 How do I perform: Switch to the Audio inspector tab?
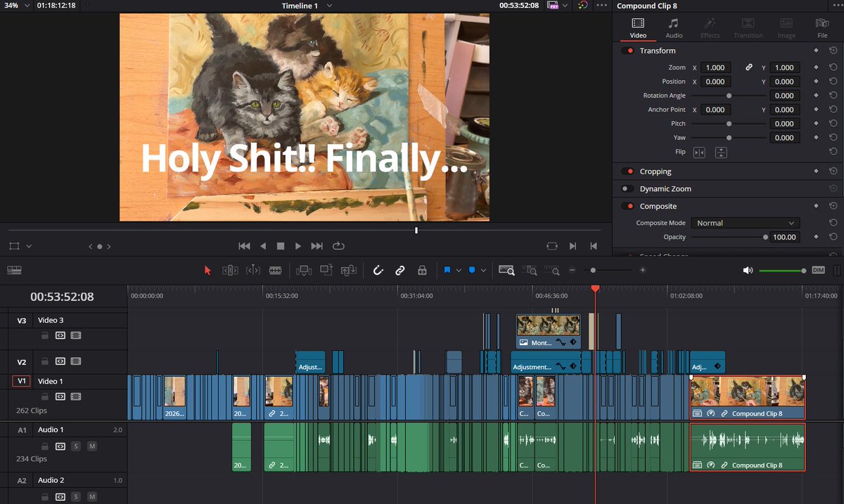[x=674, y=28]
